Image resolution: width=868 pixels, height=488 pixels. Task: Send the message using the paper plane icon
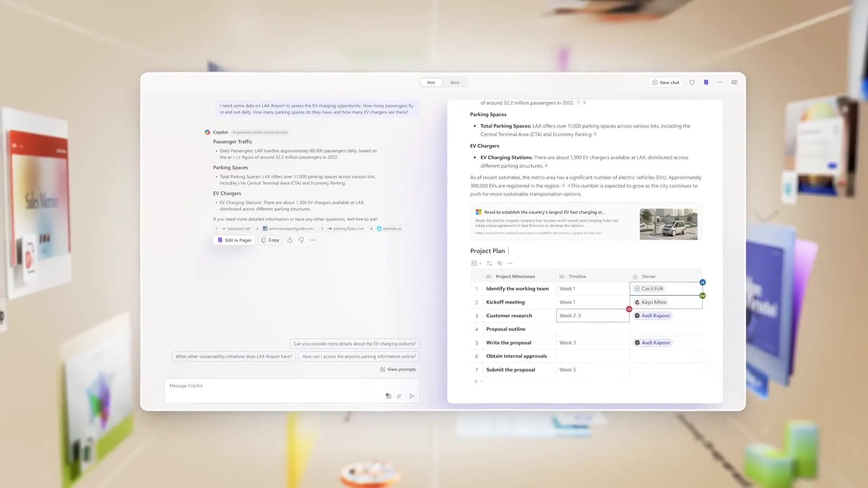(412, 396)
